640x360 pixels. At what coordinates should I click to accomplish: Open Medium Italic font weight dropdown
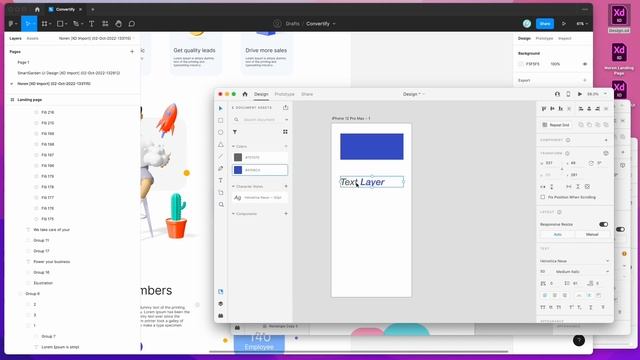581,271
